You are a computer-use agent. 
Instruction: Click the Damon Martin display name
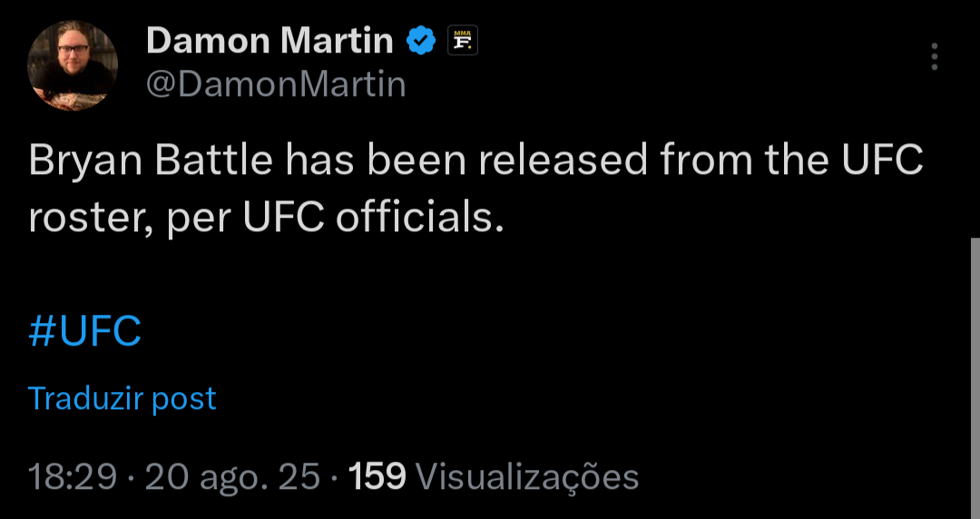point(269,41)
